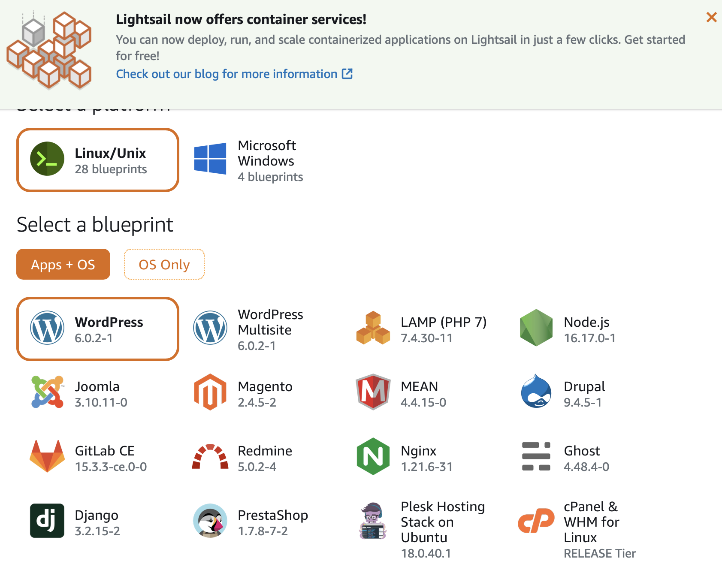
Task: Click the Ghost logo icon
Action: coord(536,456)
